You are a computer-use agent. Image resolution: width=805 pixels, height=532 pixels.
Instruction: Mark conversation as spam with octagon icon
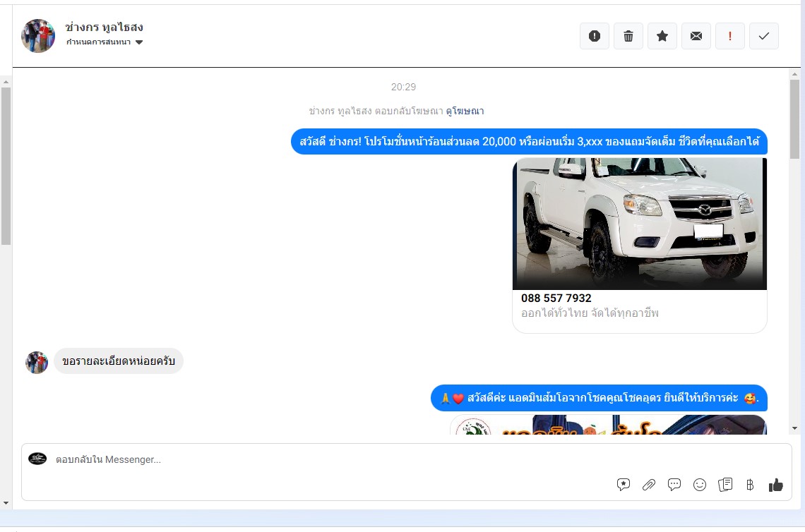(x=594, y=36)
